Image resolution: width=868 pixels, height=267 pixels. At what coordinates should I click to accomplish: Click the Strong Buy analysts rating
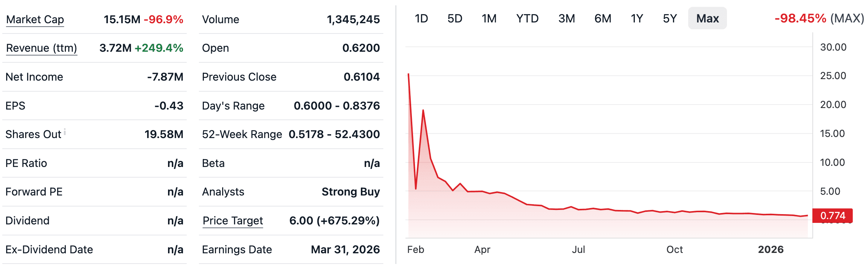click(x=351, y=192)
